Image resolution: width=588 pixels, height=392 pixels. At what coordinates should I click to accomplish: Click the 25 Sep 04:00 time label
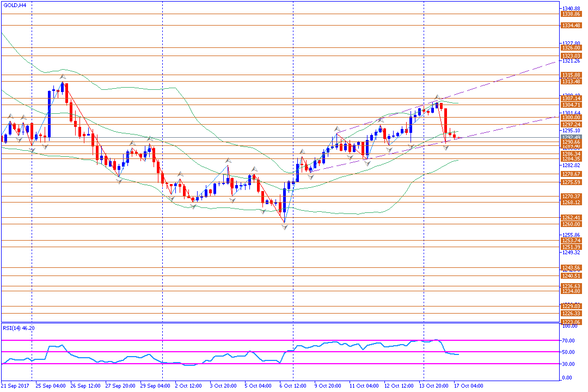pos(51,385)
